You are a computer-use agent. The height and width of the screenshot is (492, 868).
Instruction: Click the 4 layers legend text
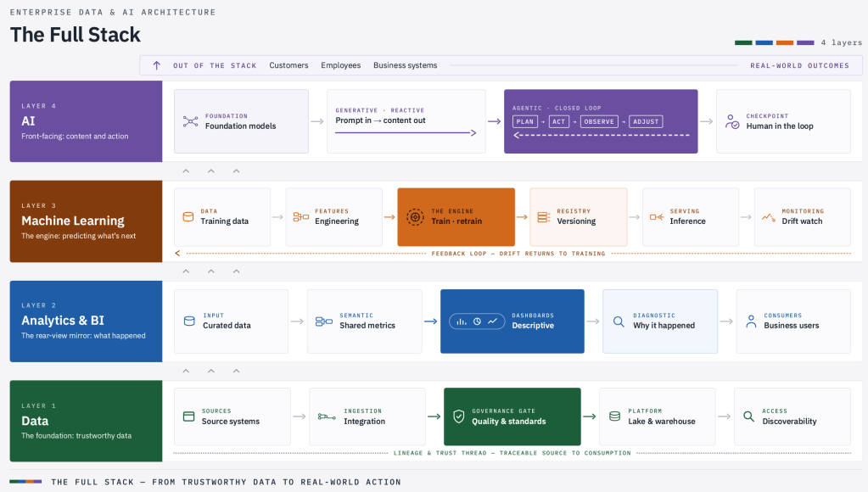point(842,42)
